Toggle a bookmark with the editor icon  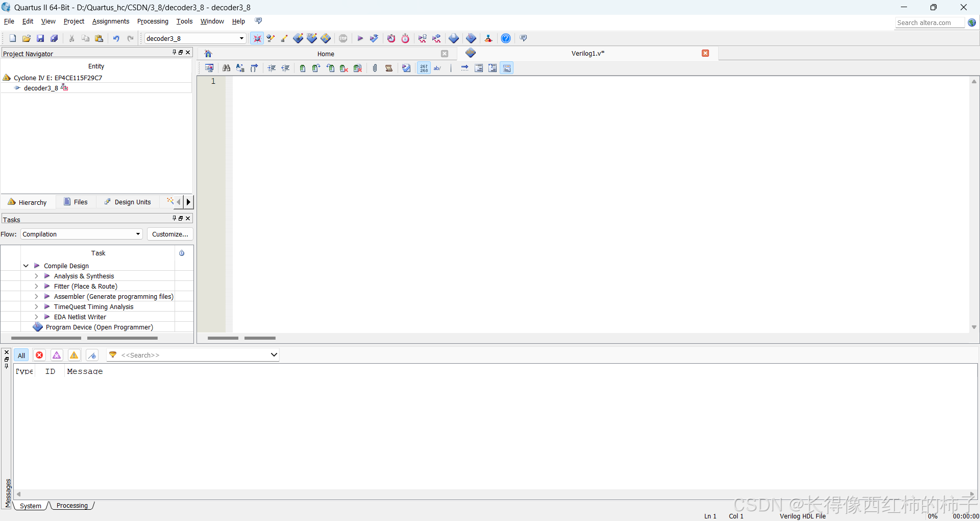[303, 68]
